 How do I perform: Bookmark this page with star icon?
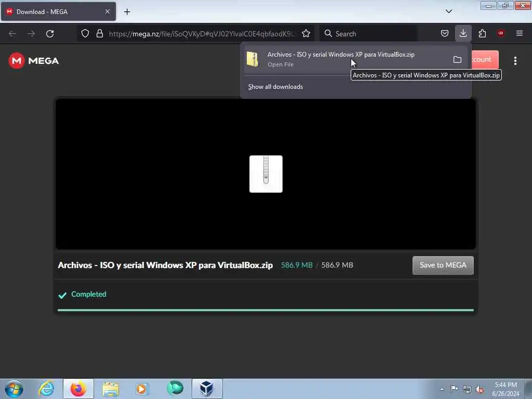coord(306,33)
